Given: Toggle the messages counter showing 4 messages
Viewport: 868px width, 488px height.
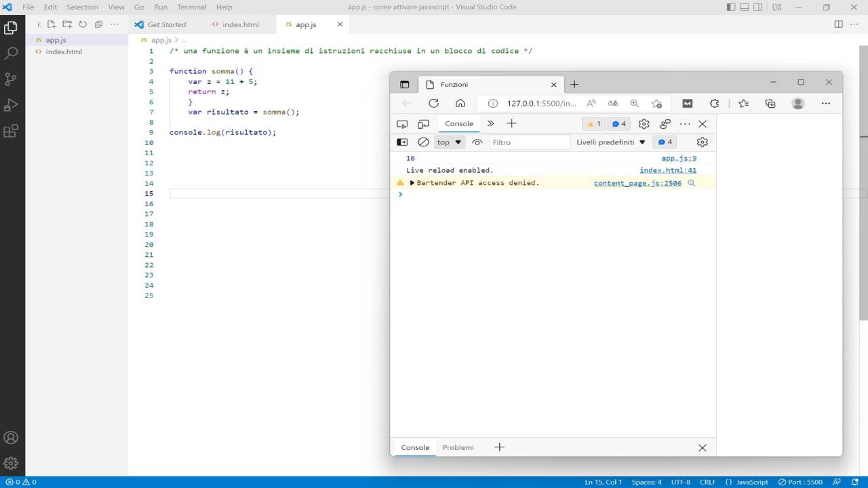Looking at the screenshot, I should pos(618,123).
